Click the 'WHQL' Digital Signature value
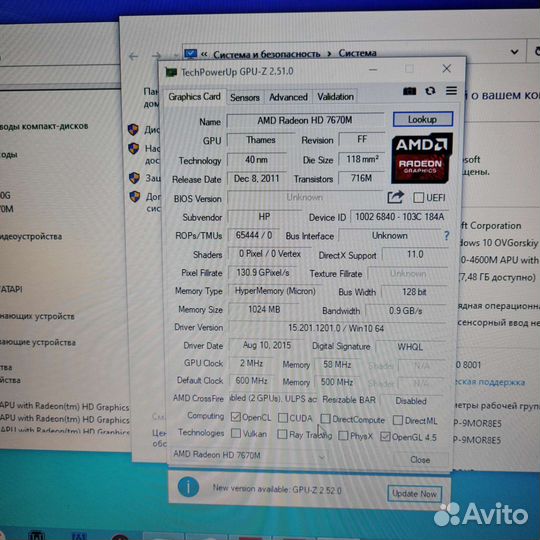The height and width of the screenshot is (540, 540). [x=410, y=347]
